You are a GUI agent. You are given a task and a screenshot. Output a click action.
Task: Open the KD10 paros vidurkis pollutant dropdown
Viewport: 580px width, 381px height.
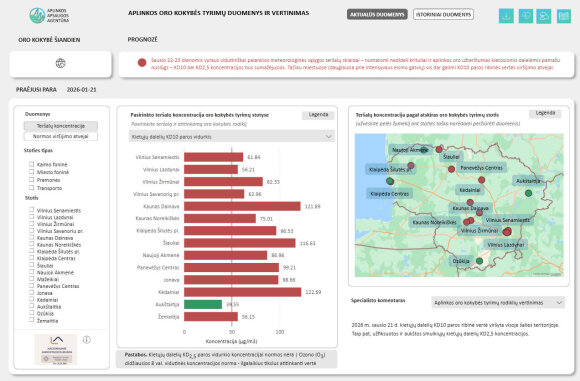pos(232,136)
